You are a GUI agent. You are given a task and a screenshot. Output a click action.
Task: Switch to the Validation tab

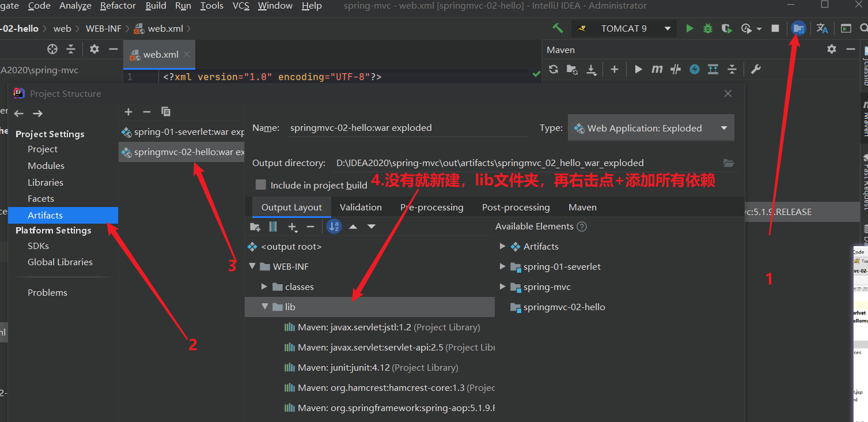click(361, 207)
